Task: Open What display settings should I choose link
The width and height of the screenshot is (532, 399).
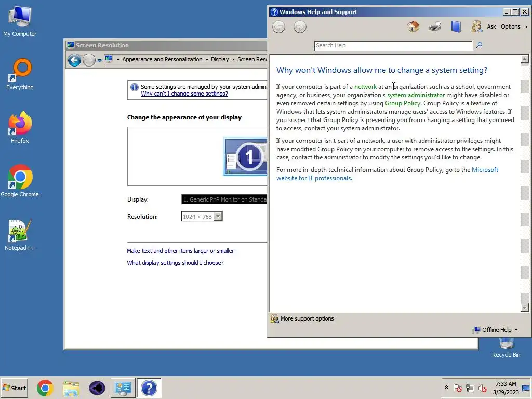Action: [x=175, y=263]
